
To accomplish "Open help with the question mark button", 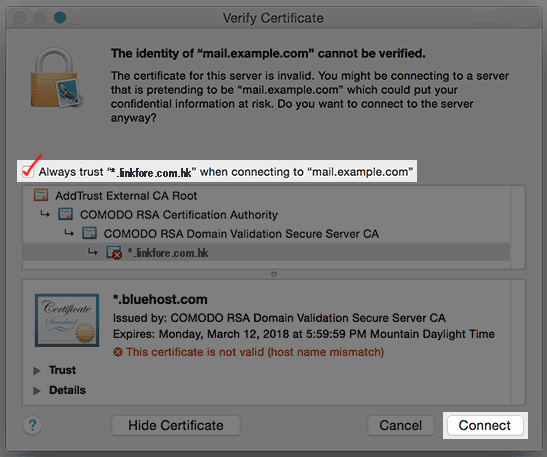I will 32,425.
